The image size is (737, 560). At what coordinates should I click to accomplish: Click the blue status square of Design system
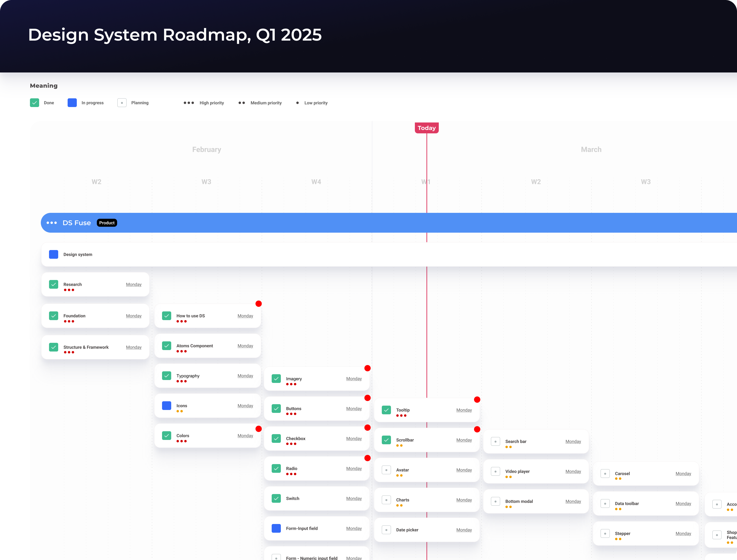coord(54,254)
